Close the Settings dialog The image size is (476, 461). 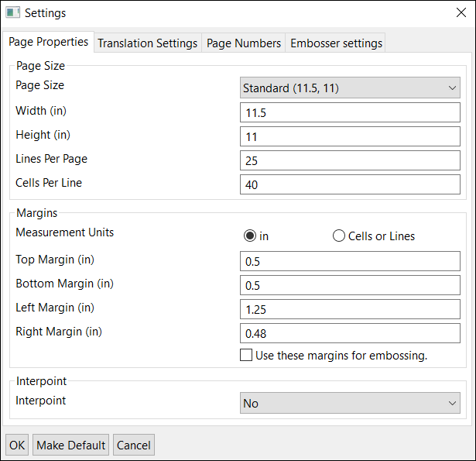click(x=461, y=12)
